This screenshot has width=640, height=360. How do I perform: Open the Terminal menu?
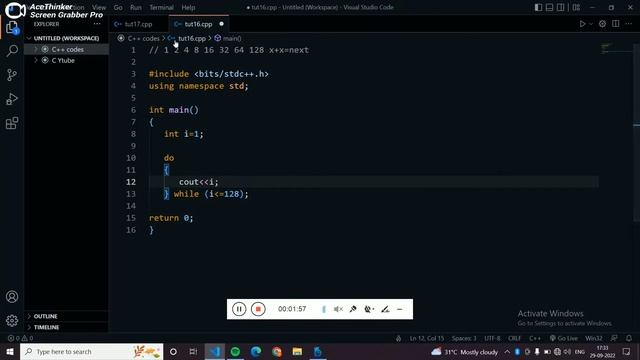pyautogui.click(x=161, y=7)
